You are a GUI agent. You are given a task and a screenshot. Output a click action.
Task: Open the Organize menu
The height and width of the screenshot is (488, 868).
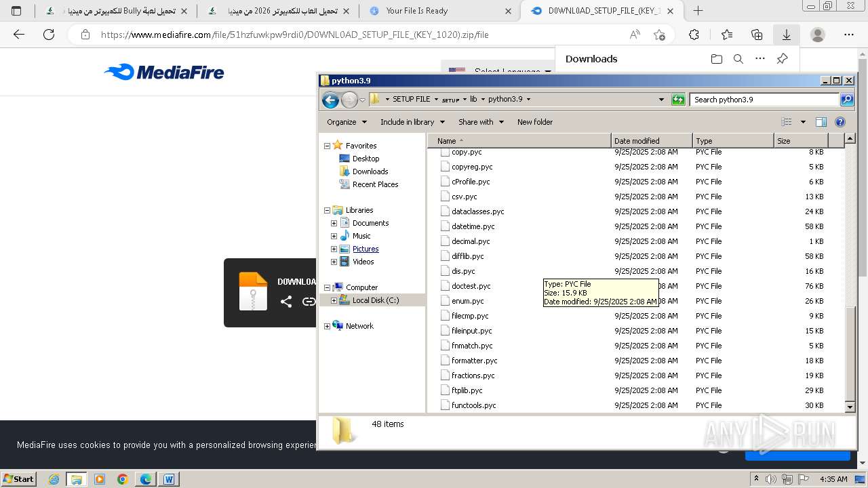[x=347, y=122]
